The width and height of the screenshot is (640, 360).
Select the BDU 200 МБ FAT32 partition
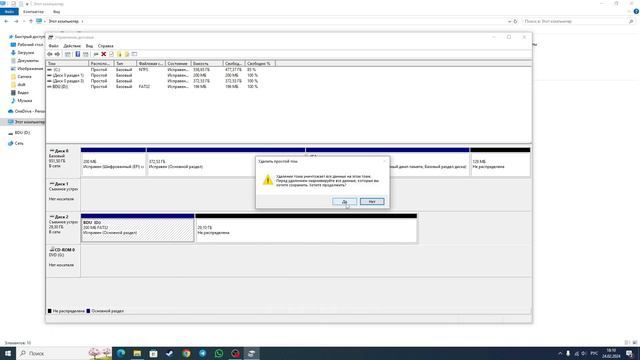point(138,228)
